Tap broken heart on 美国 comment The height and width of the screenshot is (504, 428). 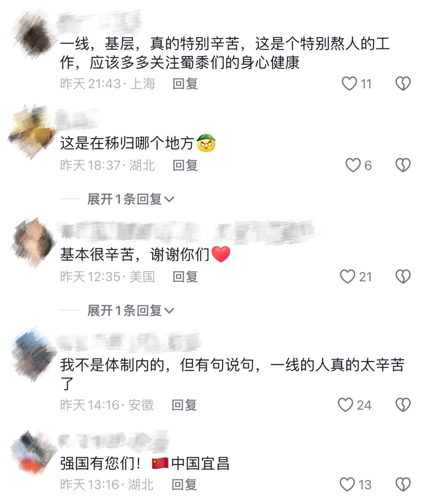[x=403, y=276]
